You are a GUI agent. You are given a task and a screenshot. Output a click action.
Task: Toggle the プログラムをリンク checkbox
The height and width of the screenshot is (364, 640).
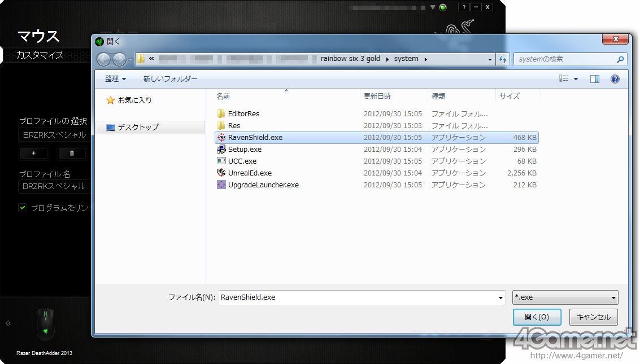click(x=23, y=208)
